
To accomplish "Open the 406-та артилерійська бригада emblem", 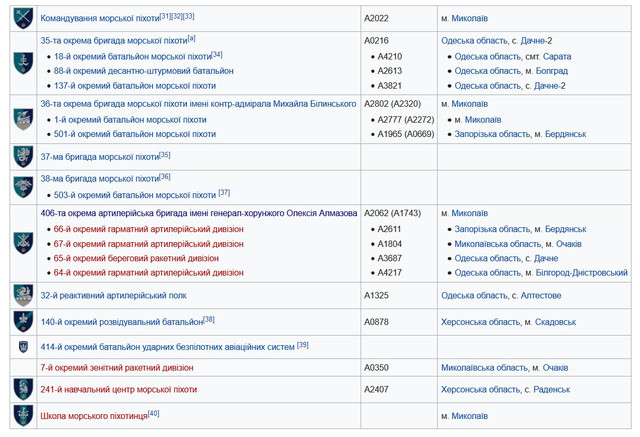I will click(x=23, y=243).
